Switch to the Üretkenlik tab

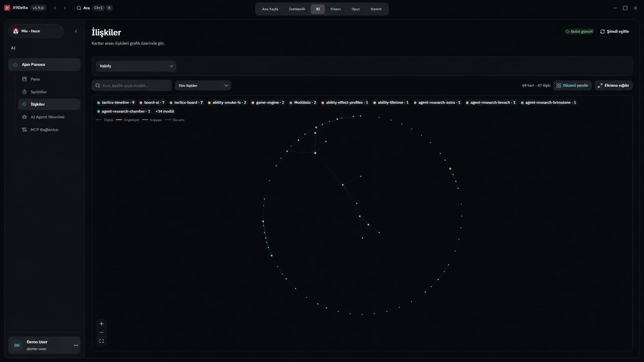(x=297, y=9)
